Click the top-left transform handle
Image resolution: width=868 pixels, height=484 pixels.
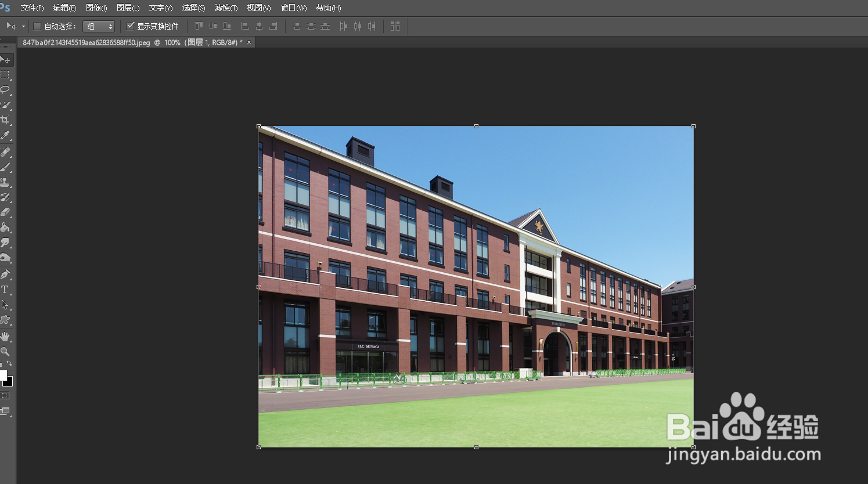[258, 126]
